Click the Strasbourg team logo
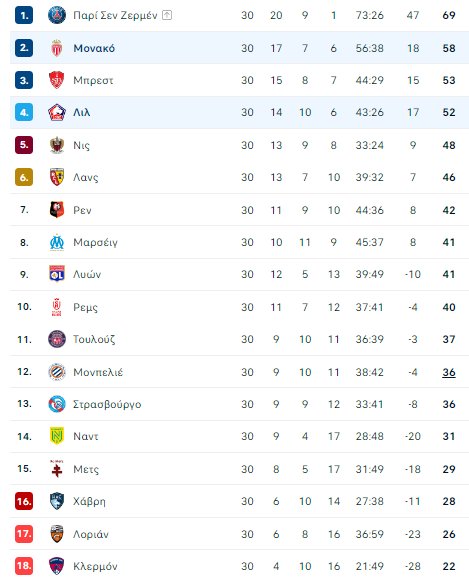The image size is (469, 581). pyautogui.click(x=57, y=404)
